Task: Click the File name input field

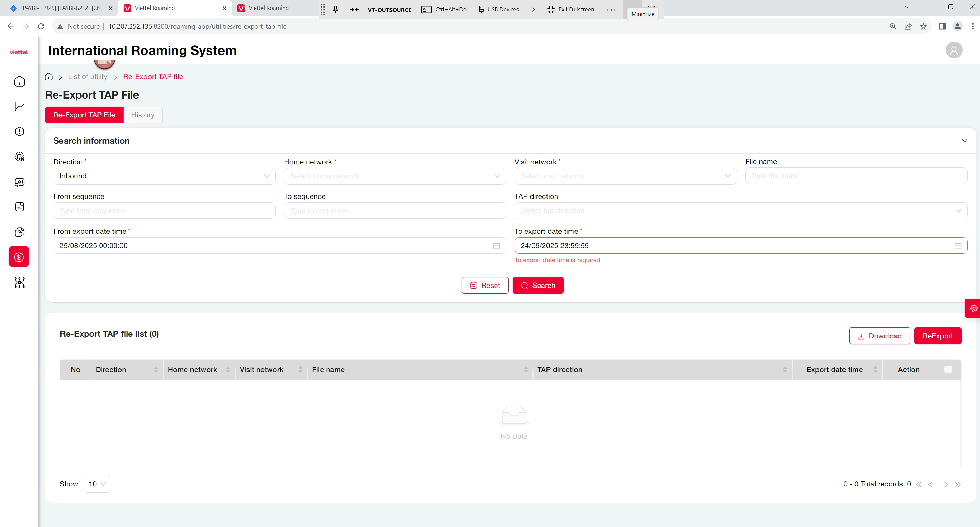Action: [856, 176]
